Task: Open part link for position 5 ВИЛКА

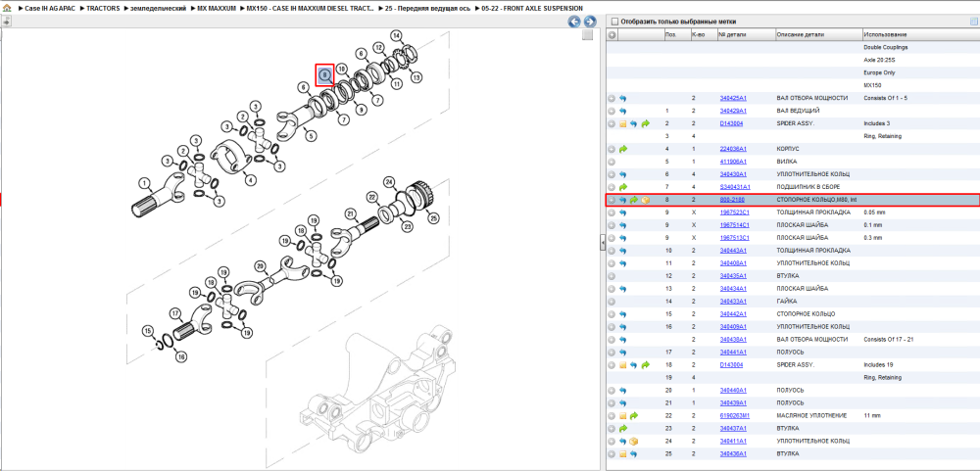Action: tap(733, 162)
